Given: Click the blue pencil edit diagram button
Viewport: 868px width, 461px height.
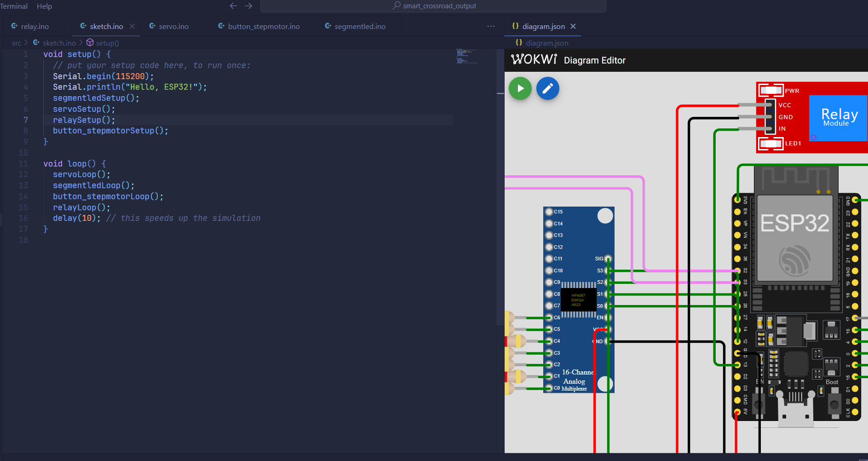Looking at the screenshot, I should click(x=547, y=88).
